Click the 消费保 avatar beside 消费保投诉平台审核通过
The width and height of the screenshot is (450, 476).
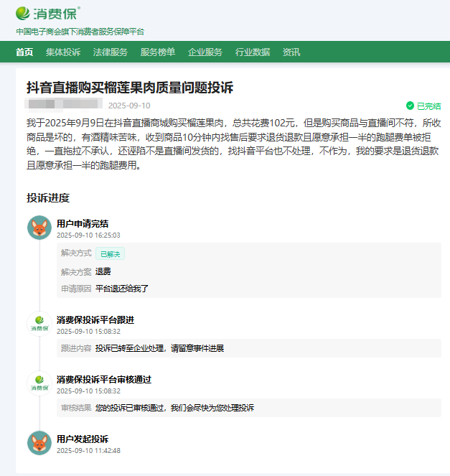point(39,383)
